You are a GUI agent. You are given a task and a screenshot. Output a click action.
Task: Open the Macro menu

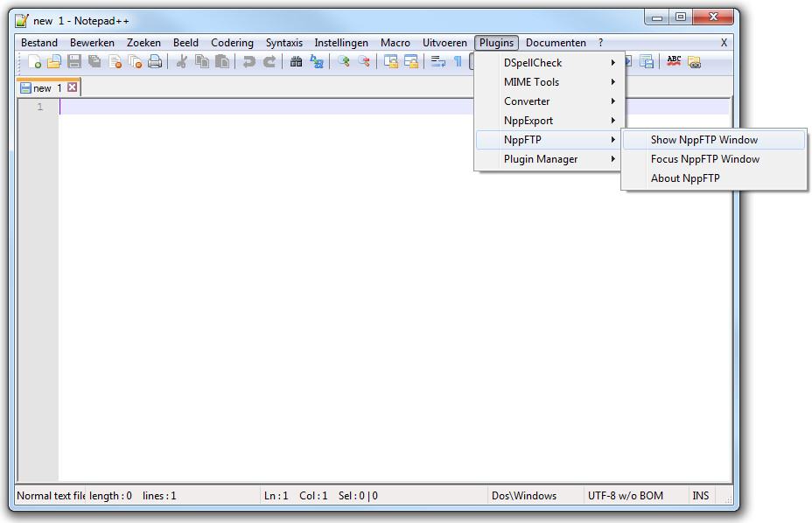point(395,43)
